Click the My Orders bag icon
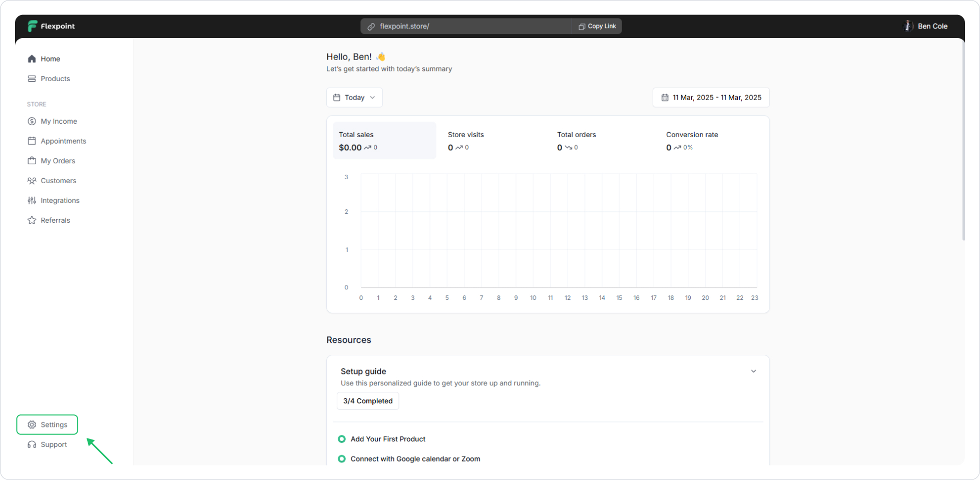 pos(32,161)
